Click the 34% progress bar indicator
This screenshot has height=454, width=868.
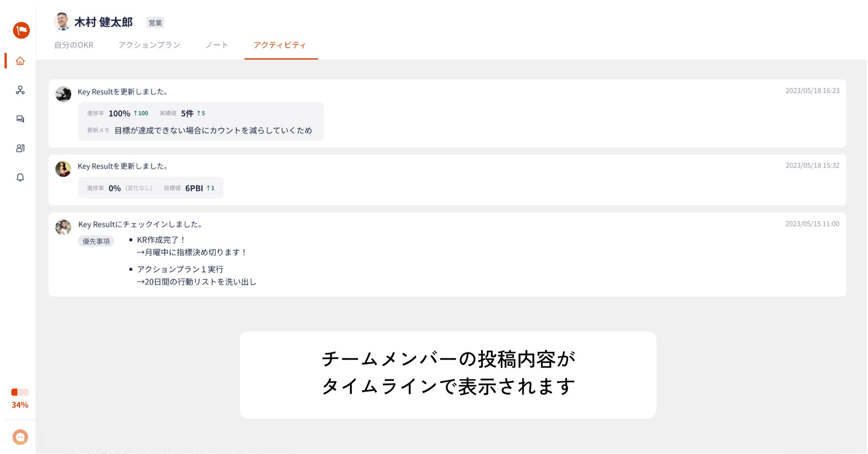pyautogui.click(x=20, y=392)
